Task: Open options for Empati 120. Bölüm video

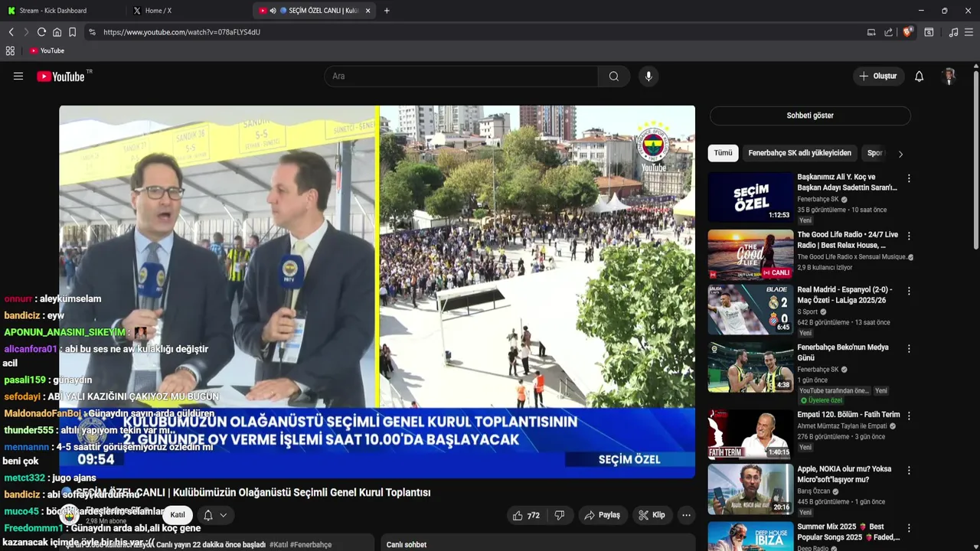Action: coord(909,416)
